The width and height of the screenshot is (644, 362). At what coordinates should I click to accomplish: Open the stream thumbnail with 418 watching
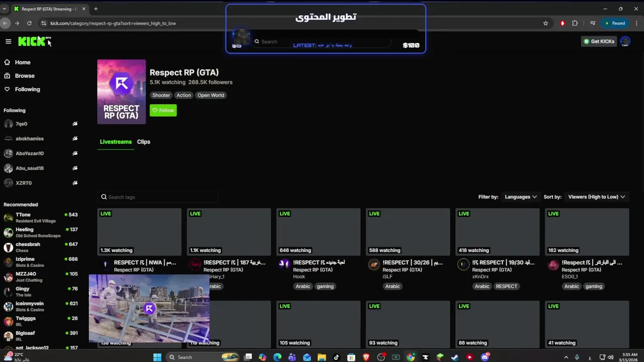tap(498, 232)
